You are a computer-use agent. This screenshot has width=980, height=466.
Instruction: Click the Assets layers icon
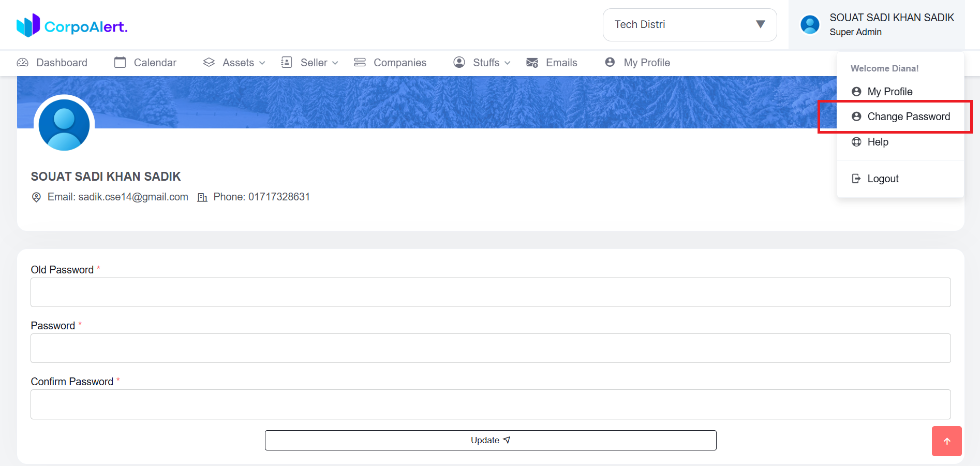tap(209, 62)
